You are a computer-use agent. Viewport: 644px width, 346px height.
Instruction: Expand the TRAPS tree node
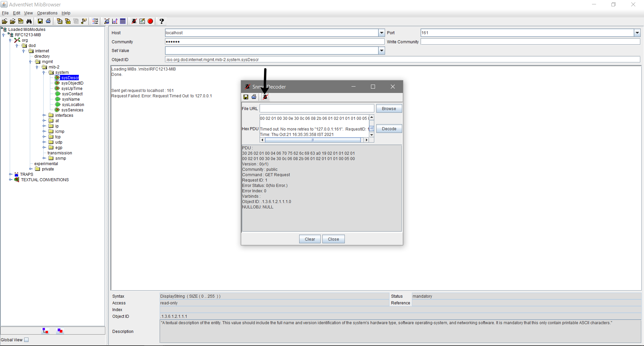[10, 175]
